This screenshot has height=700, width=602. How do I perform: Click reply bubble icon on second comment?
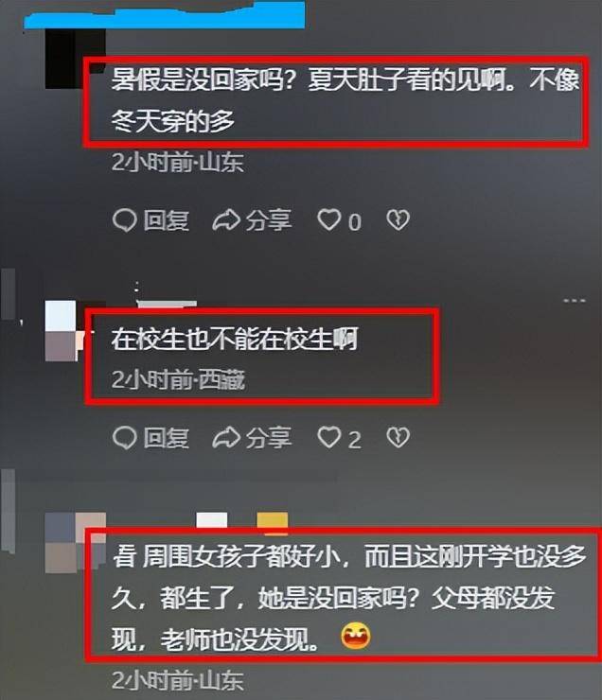(125, 438)
